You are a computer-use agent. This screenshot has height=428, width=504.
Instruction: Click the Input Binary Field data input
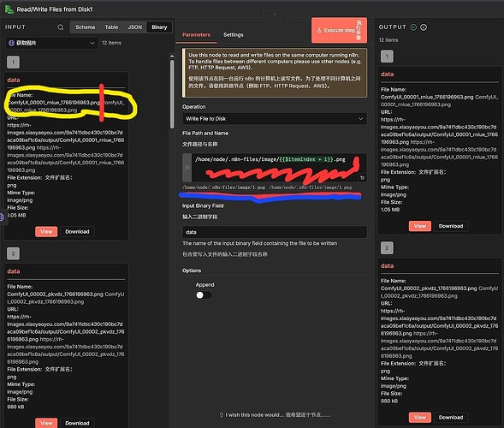tap(275, 232)
